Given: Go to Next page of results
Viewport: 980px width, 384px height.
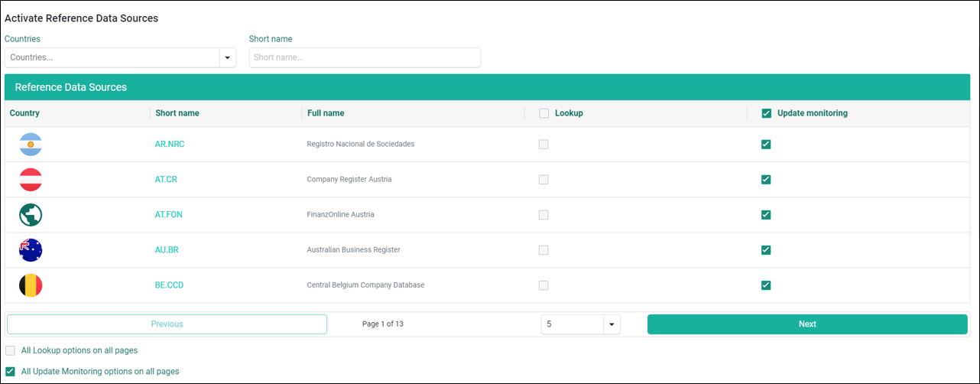Looking at the screenshot, I should 807,324.
